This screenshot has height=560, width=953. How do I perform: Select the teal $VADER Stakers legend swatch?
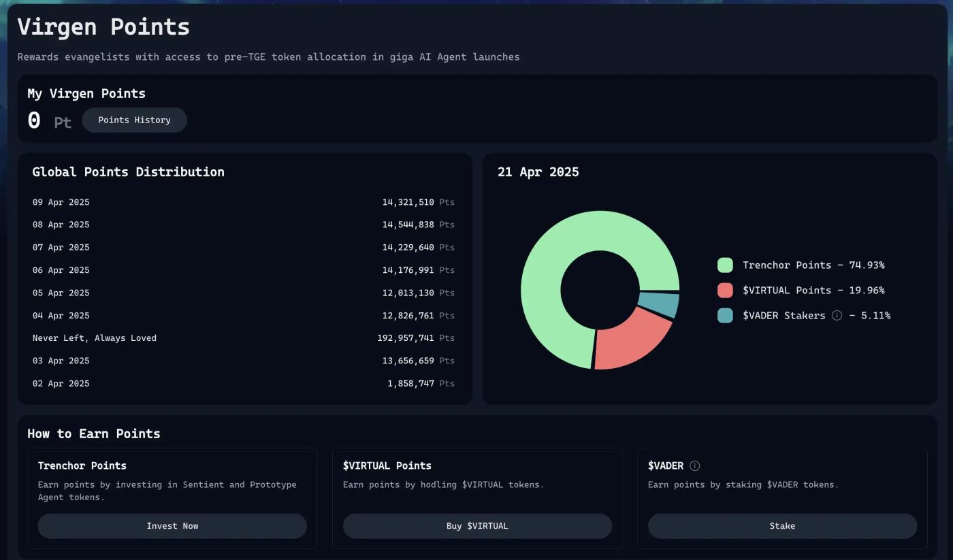click(x=725, y=316)
